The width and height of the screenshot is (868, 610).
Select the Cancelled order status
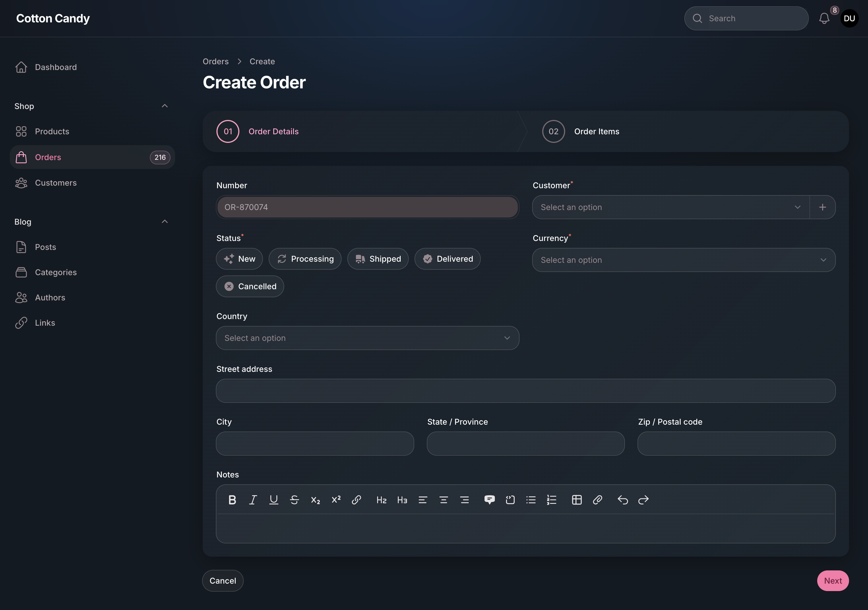pyautogui.click(x=249, y=286)
